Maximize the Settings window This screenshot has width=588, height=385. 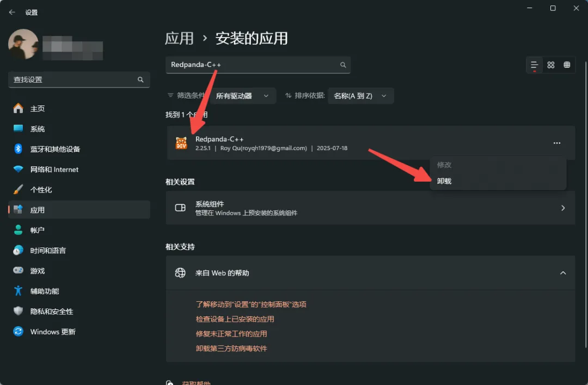553,8
